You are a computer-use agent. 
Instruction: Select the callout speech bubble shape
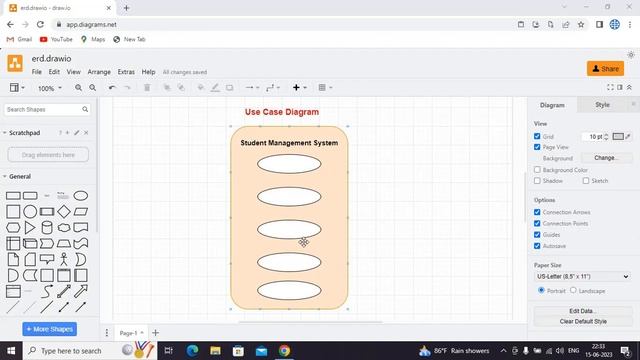[47, 259]
